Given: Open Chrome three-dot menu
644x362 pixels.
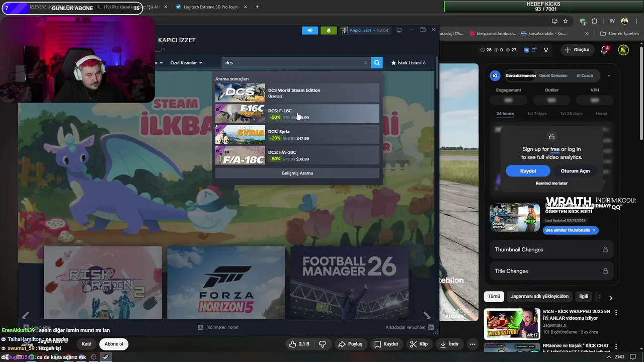Looking at the screenshot, I should click(x=637, y=21).
